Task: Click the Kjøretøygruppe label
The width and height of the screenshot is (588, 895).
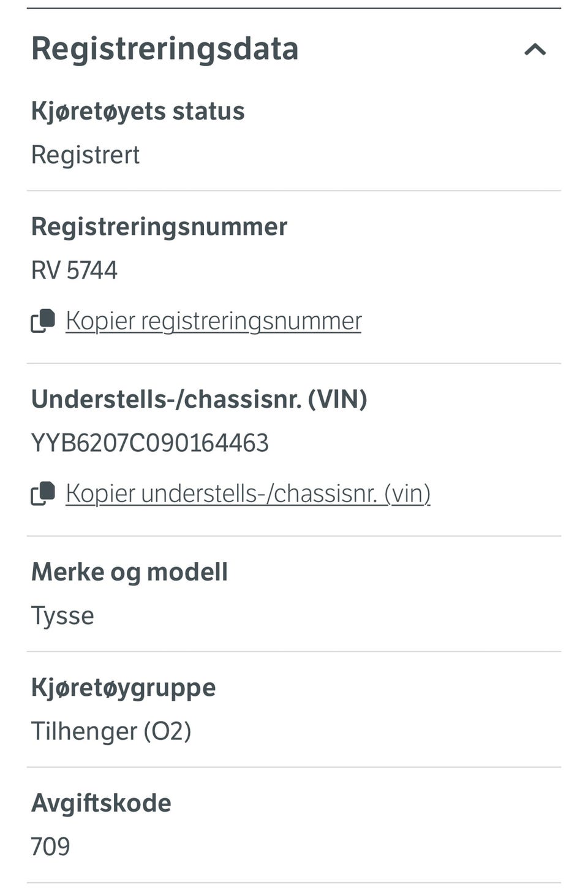Action: click(123, 688)
